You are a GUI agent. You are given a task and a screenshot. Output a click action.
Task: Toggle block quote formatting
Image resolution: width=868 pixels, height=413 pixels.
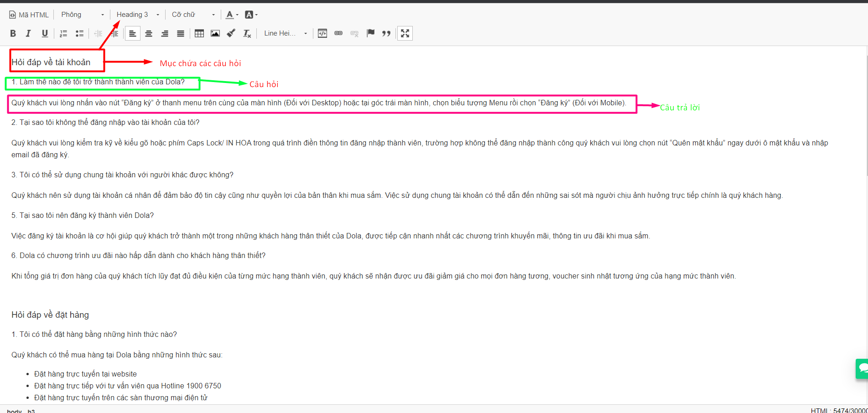click(386, 33)
